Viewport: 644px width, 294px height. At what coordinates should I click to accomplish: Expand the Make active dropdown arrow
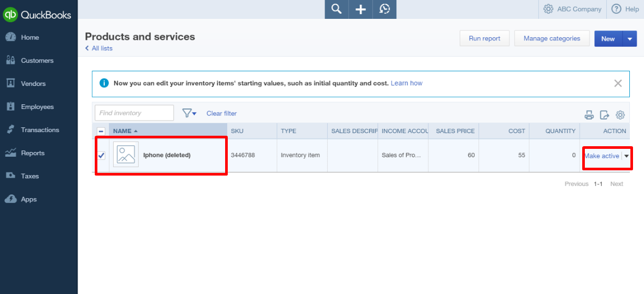pos(627,156)
